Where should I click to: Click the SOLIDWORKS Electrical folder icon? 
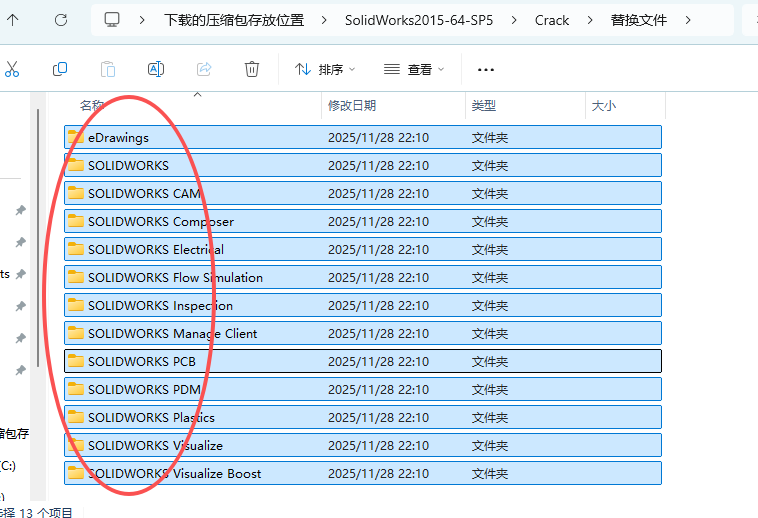(75, 249)
